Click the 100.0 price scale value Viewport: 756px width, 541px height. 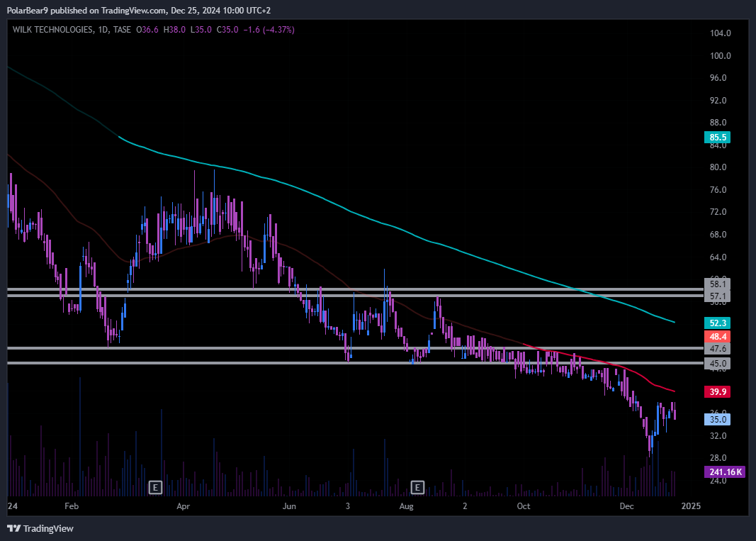(x=721, y=56)
